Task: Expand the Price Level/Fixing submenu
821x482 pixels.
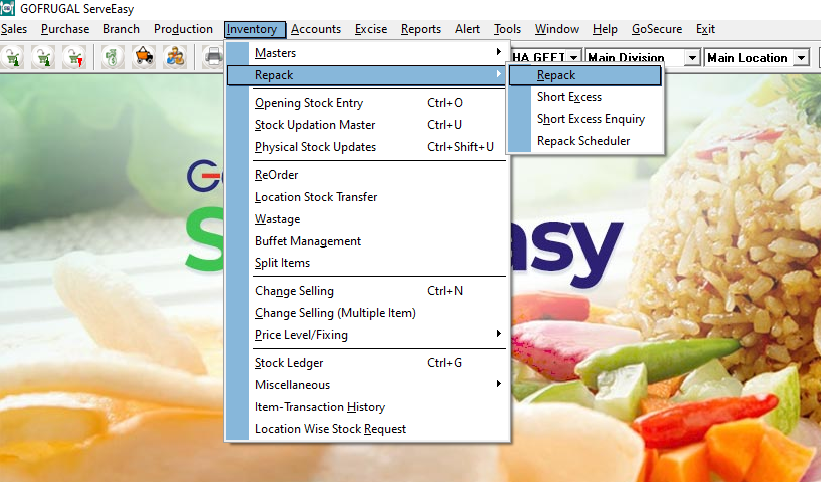Action: [x=368, y=335]
